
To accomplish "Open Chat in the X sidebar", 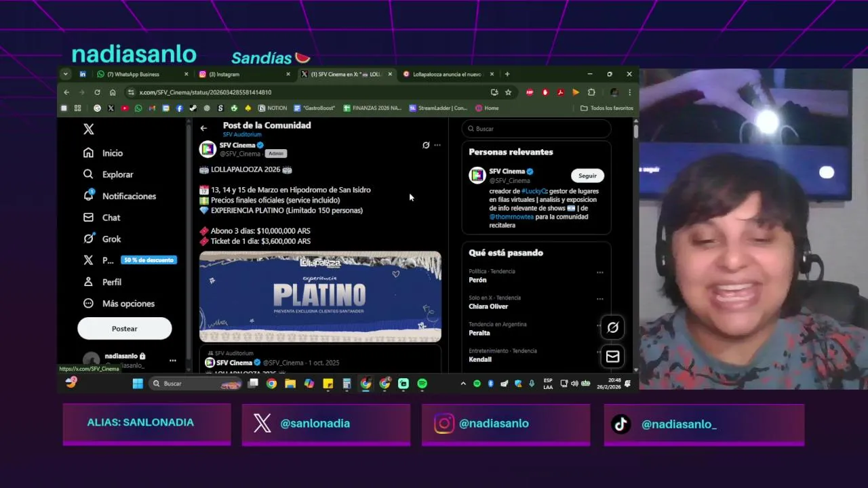I will click(102, 218).
